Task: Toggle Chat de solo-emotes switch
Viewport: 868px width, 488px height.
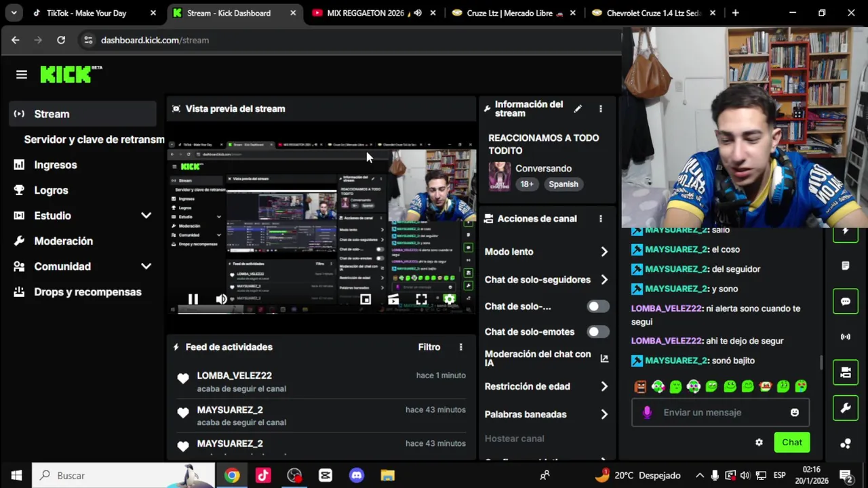Action: 597,331
